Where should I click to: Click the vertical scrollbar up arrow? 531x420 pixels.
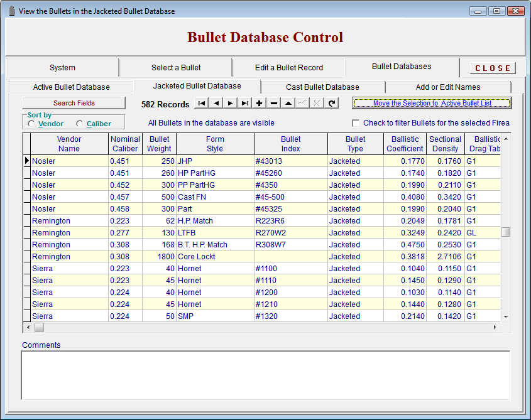(506, 139)
